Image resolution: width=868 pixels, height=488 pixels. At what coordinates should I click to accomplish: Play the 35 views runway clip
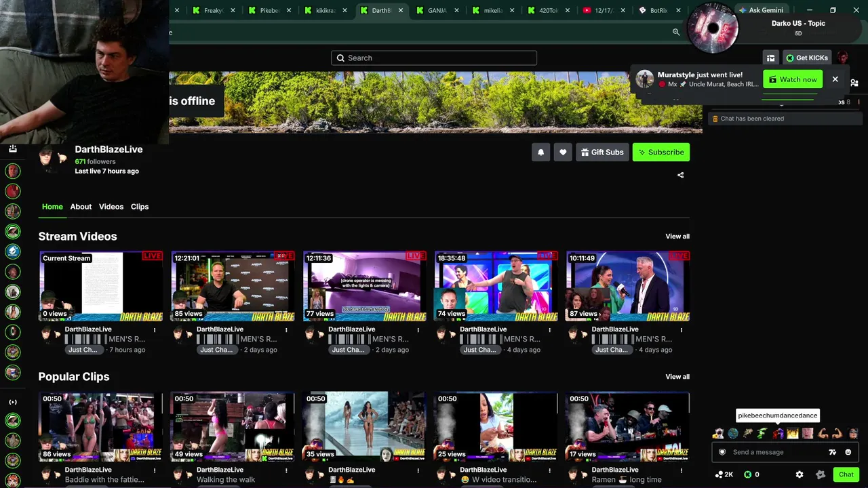point(364,426)
